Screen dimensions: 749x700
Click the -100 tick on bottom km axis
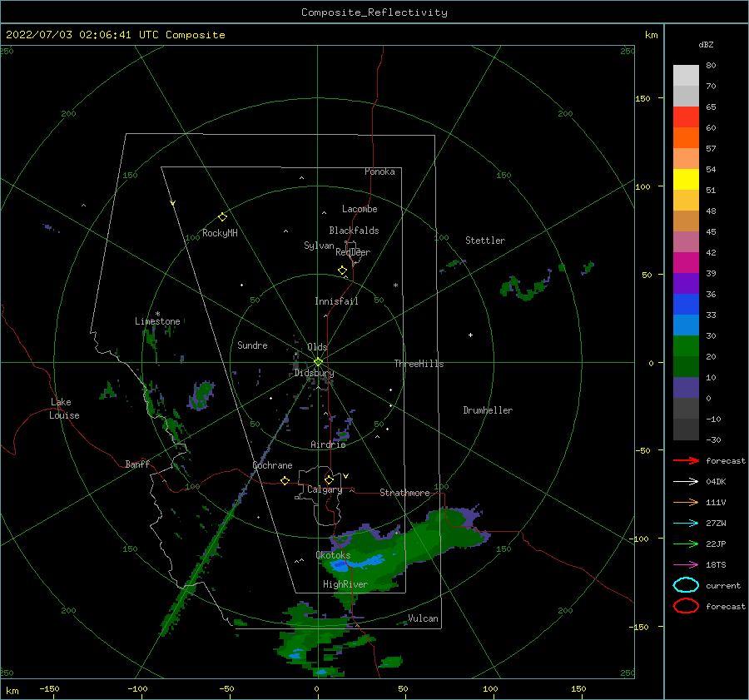coord(137,688)
